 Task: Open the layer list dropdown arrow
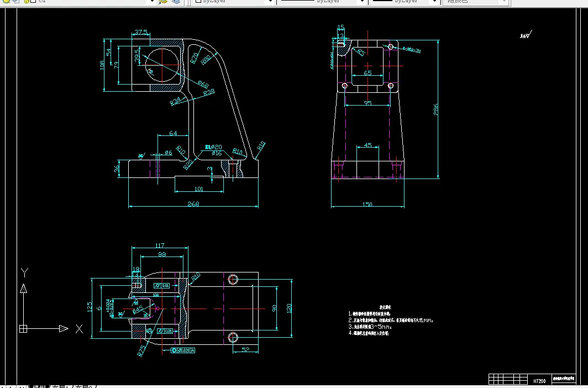click(x=151, y=2)
